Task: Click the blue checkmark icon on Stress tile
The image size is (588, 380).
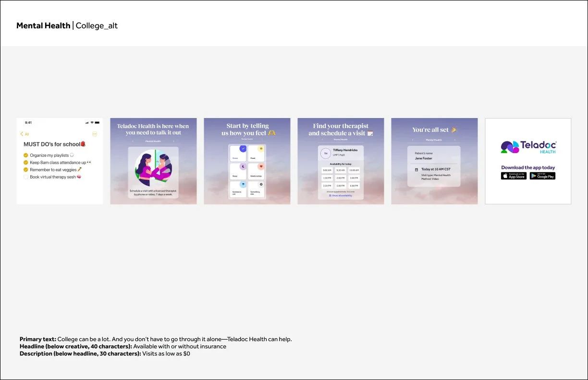Action: [x=243, y=148]
